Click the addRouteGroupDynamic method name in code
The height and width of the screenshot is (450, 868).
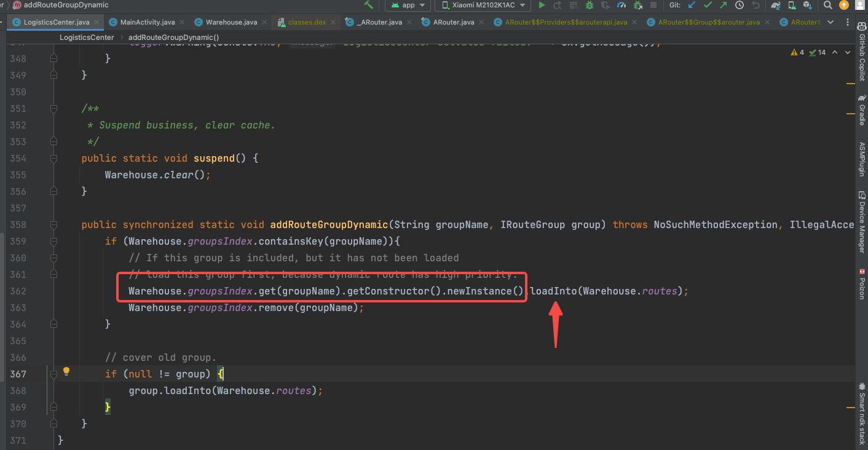[x=328, y=224]
